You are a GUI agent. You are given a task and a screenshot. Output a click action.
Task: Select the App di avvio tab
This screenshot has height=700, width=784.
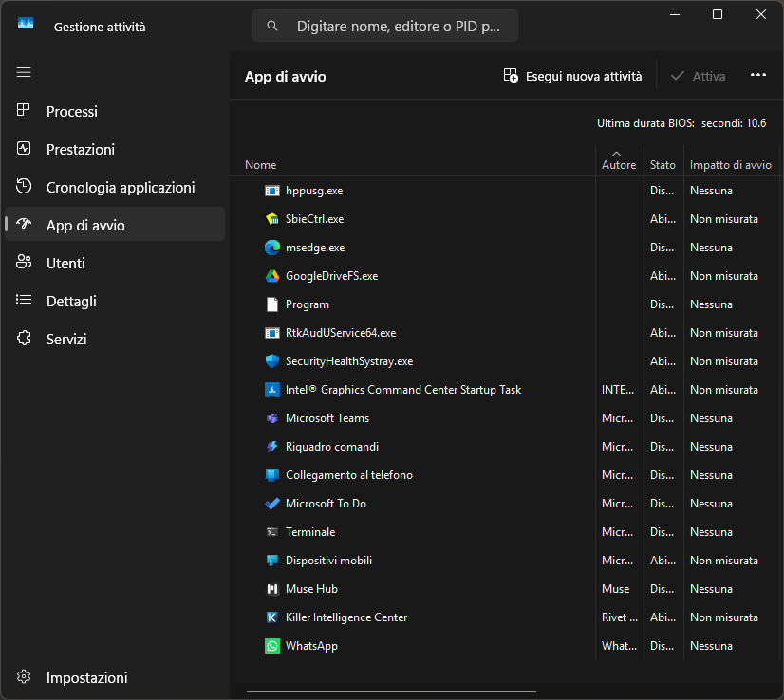(115, 225)
